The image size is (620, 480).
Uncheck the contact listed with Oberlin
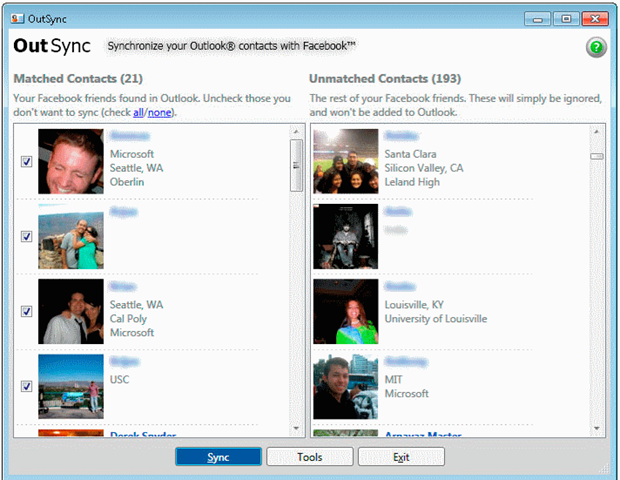point(26,162)
